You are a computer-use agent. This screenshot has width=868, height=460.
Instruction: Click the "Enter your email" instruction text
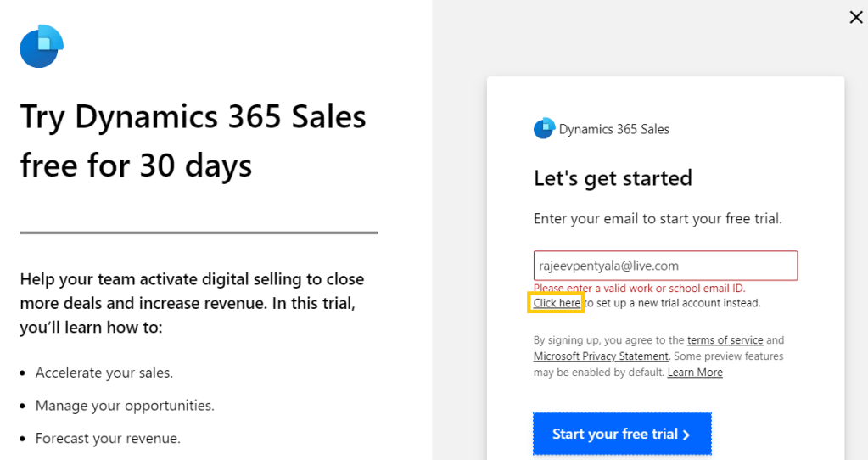coord(658,218)
